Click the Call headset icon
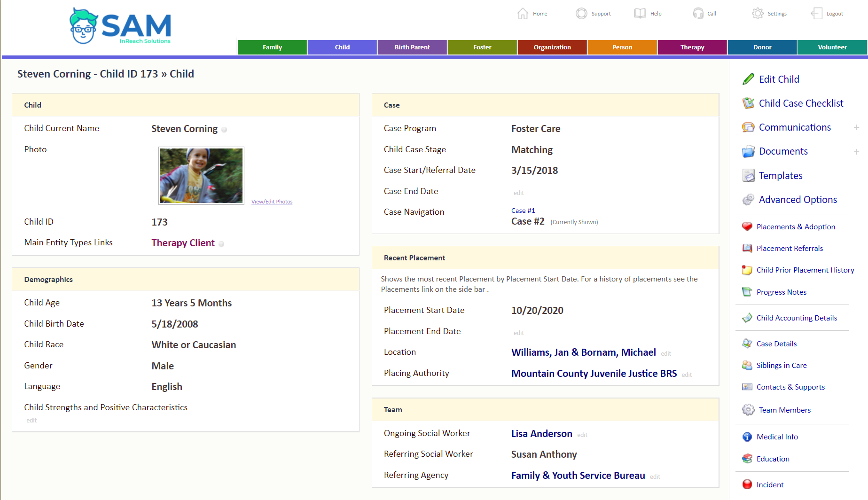Viewport: 868px width, 500px height. pyautogui.click(x=698, y=14)
